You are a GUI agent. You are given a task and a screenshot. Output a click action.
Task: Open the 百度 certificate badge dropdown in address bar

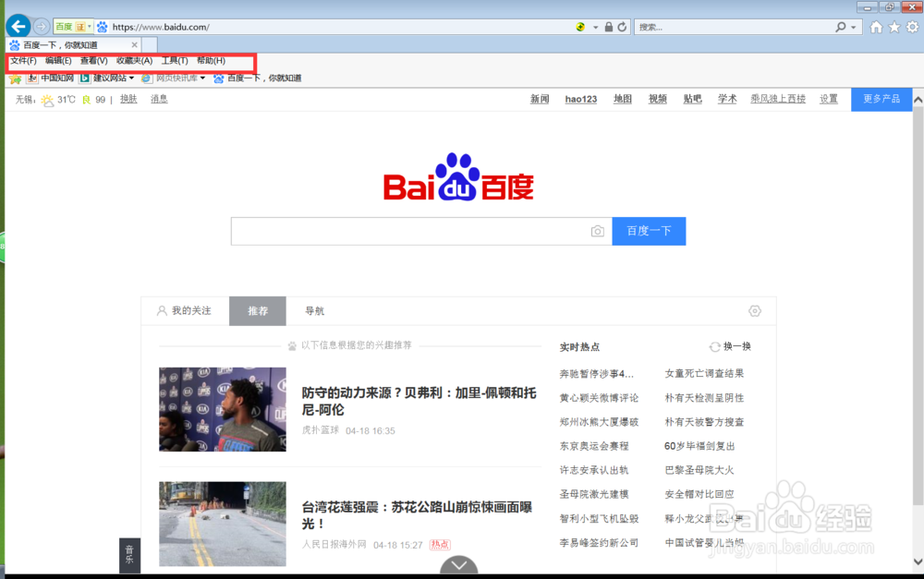74,27
